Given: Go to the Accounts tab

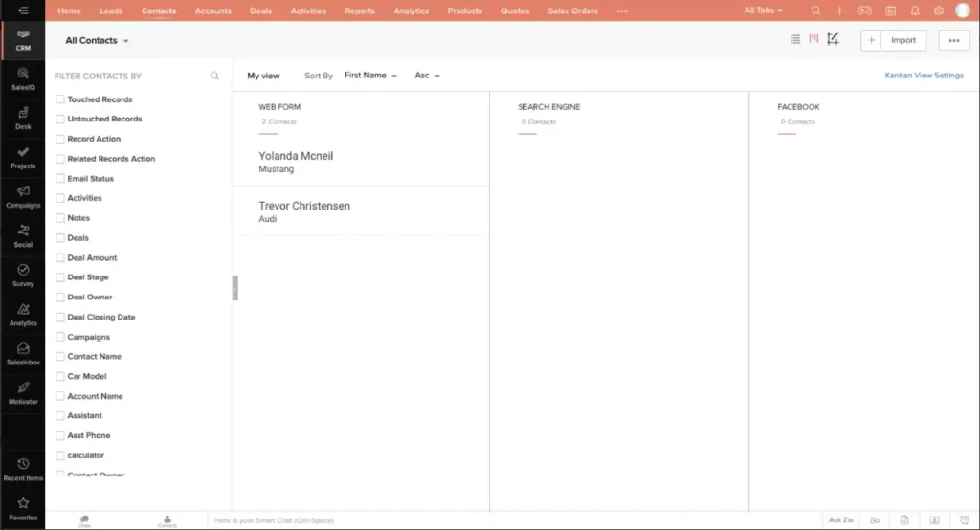Looking at the screenshot, I should coord(212,11).
